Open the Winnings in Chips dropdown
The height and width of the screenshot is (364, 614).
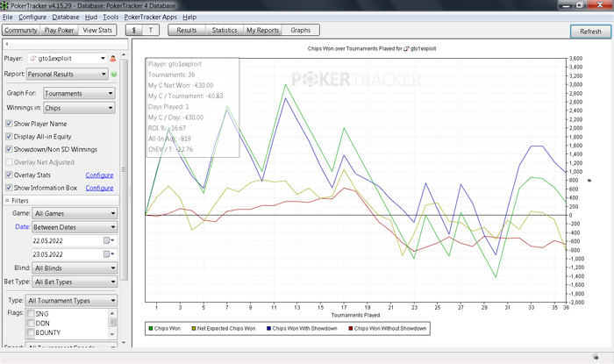(79, 108)
